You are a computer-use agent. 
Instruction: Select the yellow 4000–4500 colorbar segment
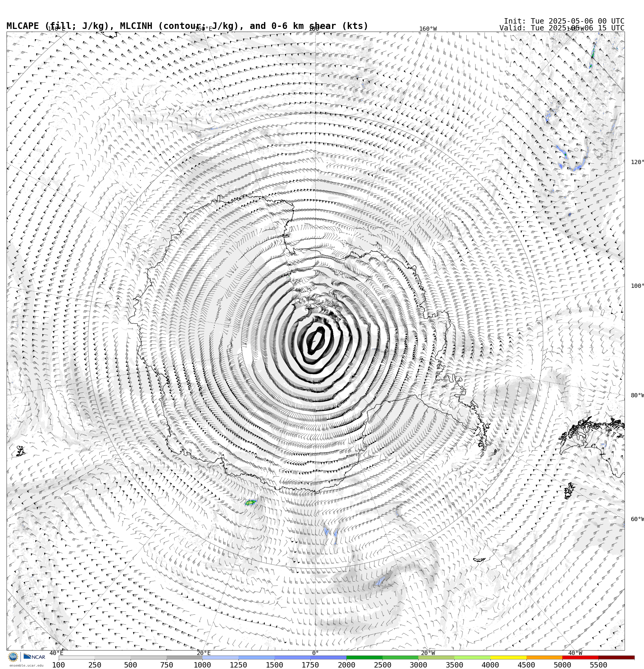[x=508, y=657]
